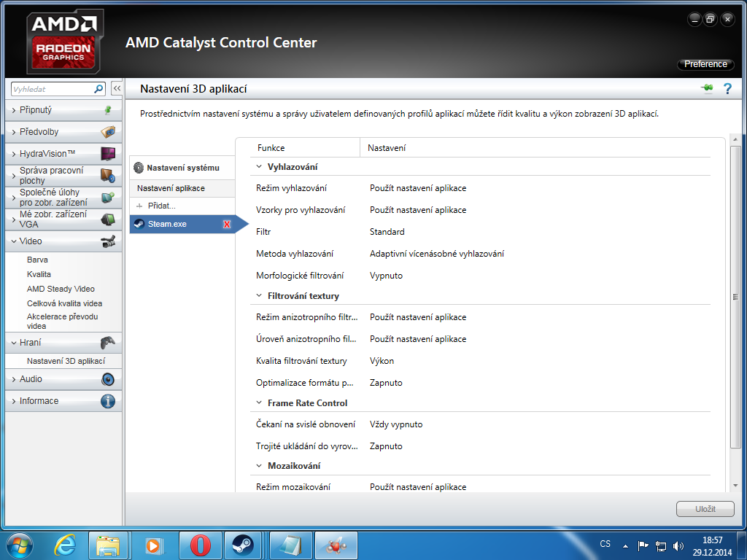Click the help question mark icon

[727, 89]
